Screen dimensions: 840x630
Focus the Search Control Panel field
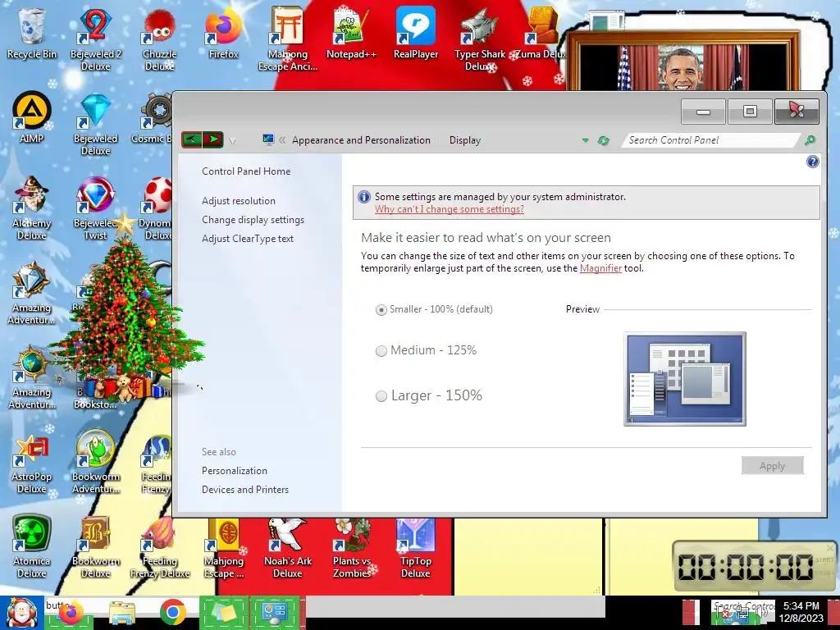tap(710, 140)
